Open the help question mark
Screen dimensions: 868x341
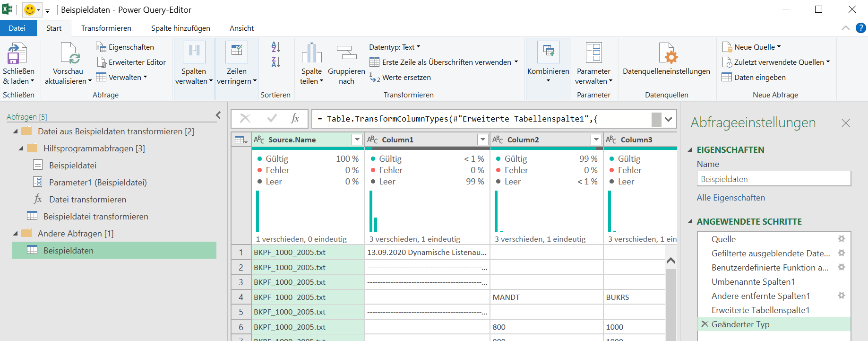click(x=861, y=28)
